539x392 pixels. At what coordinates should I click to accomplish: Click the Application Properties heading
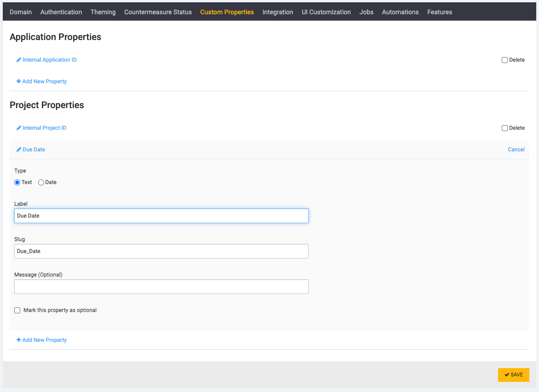(55, 37)
